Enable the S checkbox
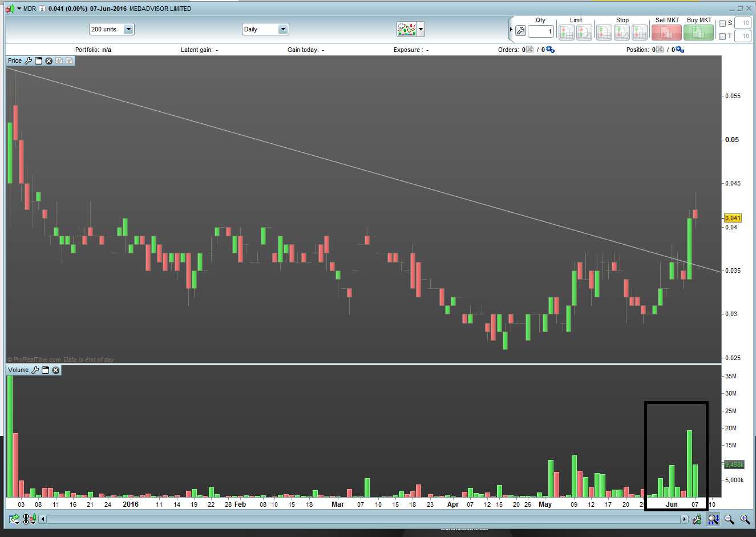756x537 pixels. tap(722, 23)
